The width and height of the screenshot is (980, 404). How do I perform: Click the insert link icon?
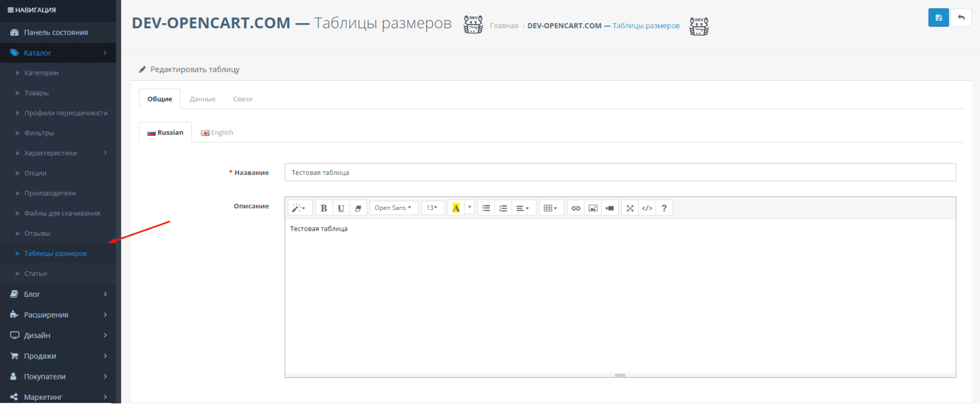[576, 208]
